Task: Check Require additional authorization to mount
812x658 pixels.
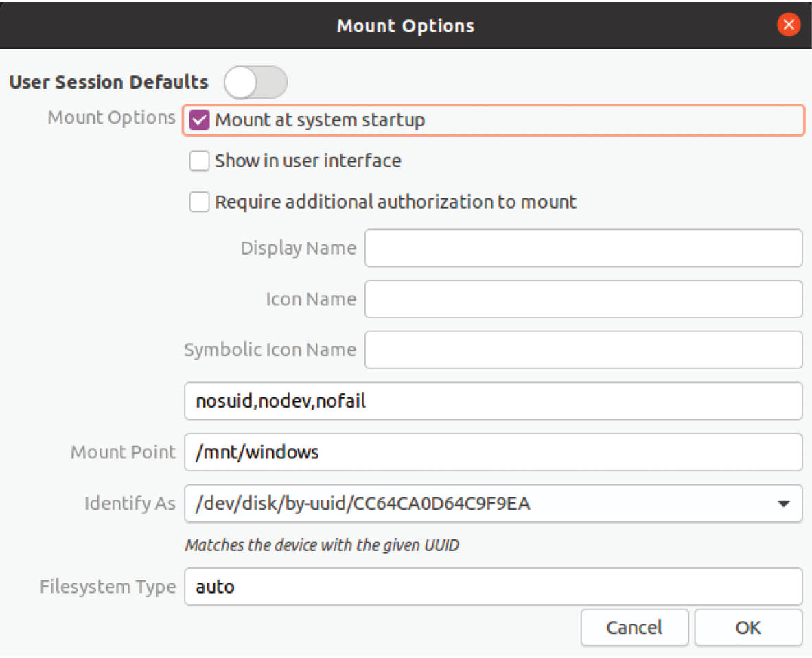Action: 200,202
